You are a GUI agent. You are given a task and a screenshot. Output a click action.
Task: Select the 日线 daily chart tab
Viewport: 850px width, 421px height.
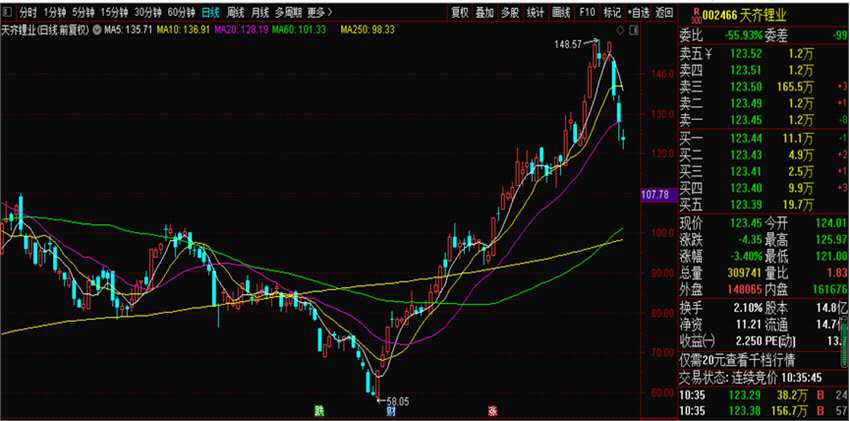pyautogui.click(x=210, y=12)
